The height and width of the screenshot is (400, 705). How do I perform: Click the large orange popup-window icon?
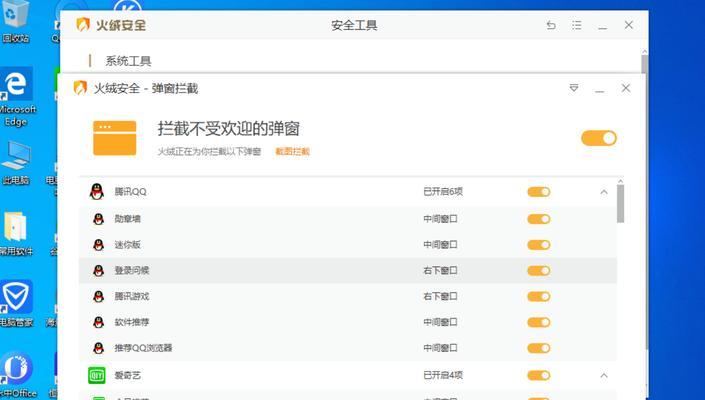pyautogui.click(x=115, y=138)
